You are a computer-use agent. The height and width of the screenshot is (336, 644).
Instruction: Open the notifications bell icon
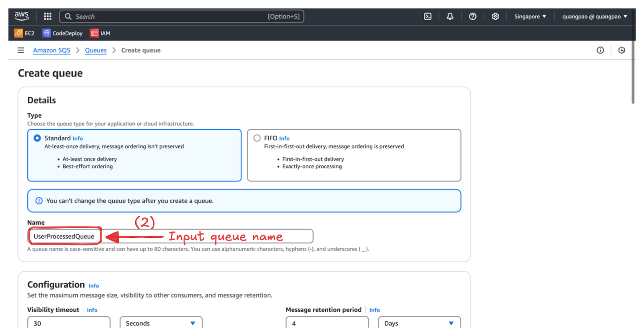click(450, 16)
